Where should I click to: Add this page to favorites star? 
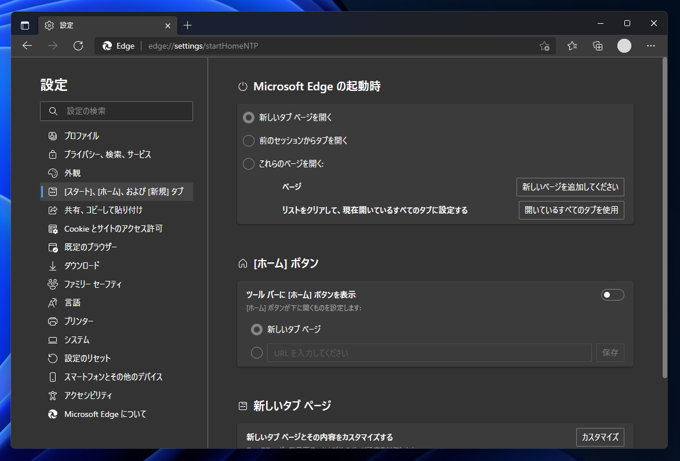[x=545, y=46]
